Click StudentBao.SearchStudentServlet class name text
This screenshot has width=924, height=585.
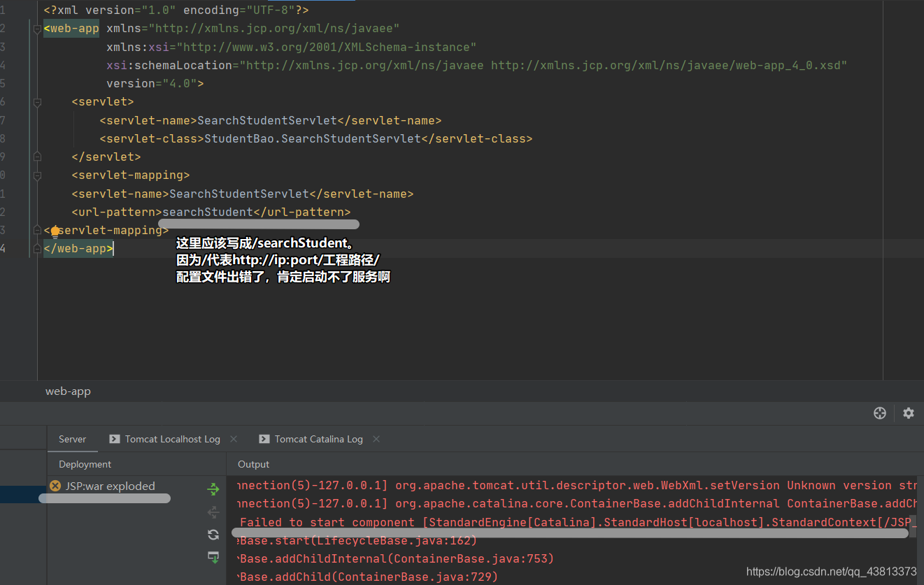tap(313, 138)
